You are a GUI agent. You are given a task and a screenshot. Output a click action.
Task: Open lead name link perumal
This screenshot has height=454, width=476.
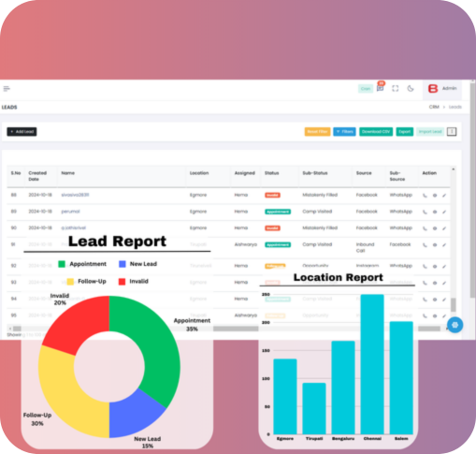click(70, 212)
